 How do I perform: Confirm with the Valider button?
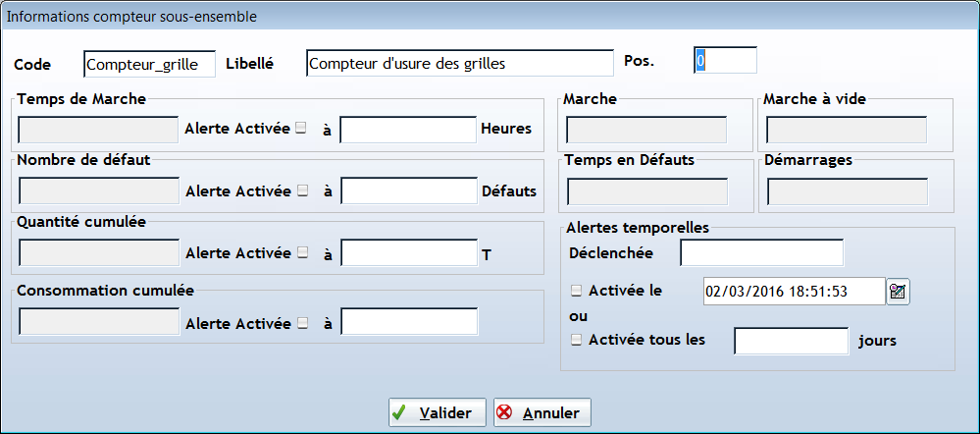(x=437, y=412)
